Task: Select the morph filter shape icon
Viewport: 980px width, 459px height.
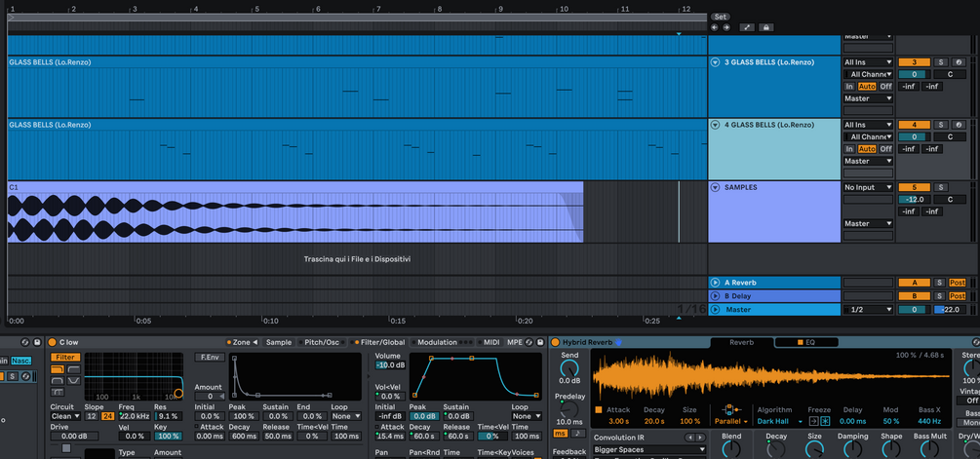Action: (x=57, y=392)
